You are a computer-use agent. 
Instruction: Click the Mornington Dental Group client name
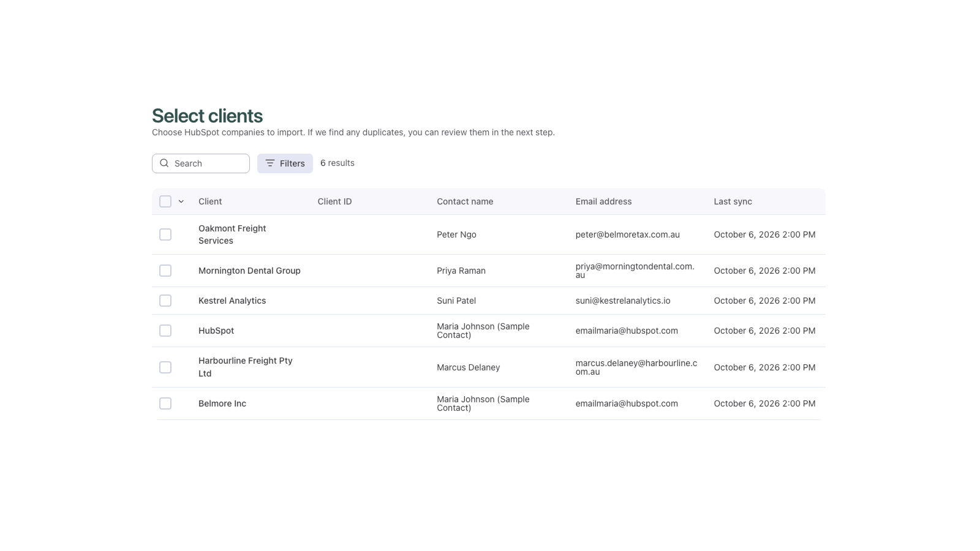[249, 271]
